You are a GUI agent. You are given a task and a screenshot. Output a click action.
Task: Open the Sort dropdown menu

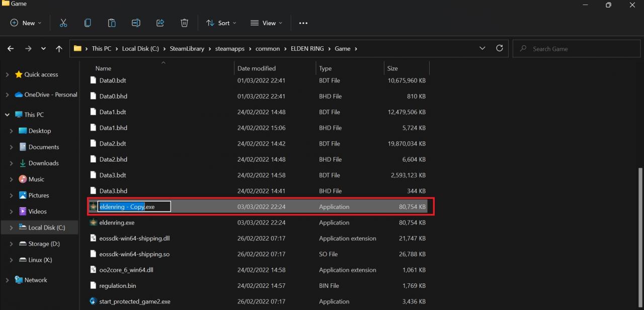pos(221,23)
